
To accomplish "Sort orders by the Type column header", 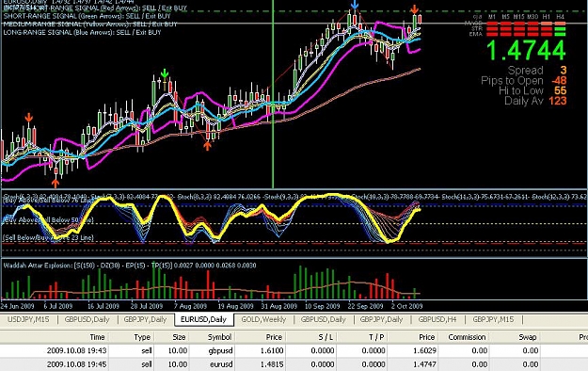I will click(142, 337).
